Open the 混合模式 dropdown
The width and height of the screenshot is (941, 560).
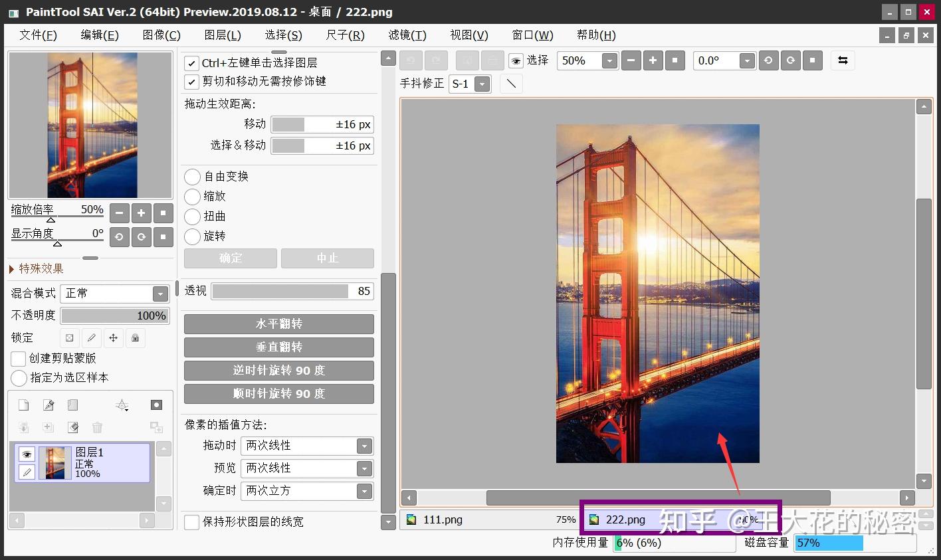click(x=160, y=294)
